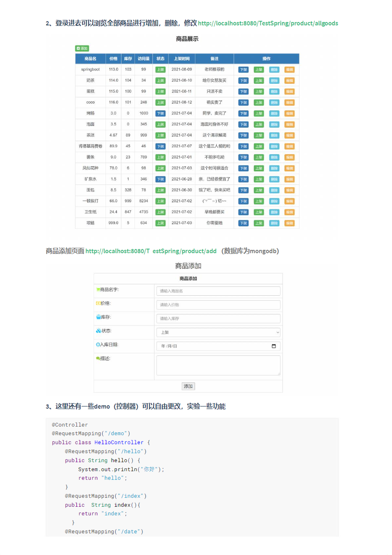Click the 上架时间 column header
392x555 pixels.
(182, 59)
